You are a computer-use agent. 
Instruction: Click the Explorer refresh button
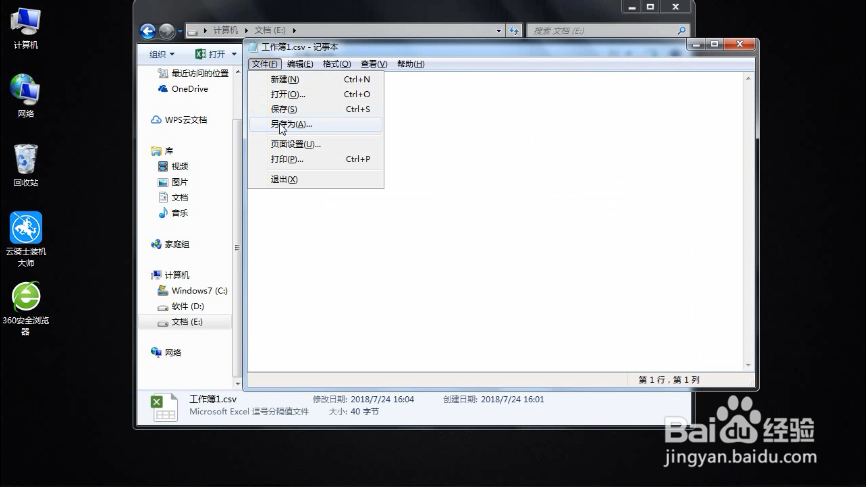514,30
